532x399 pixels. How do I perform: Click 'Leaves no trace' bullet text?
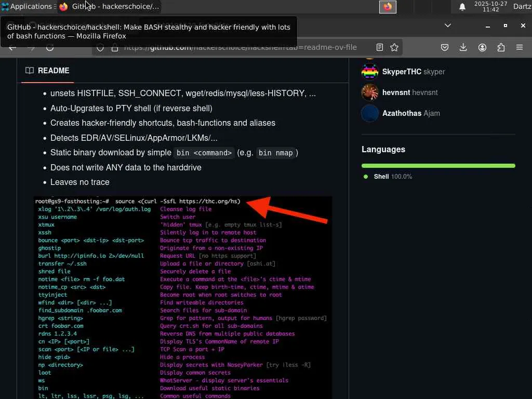pyautogui.click(x=80, y=182)
